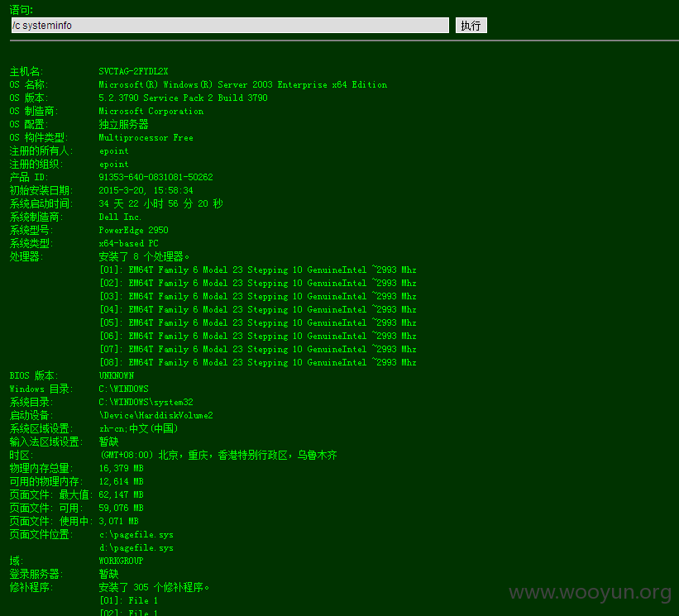Select processor line [01]
Viewport: 679px width, 616px height.
click(x=258, y=270)
